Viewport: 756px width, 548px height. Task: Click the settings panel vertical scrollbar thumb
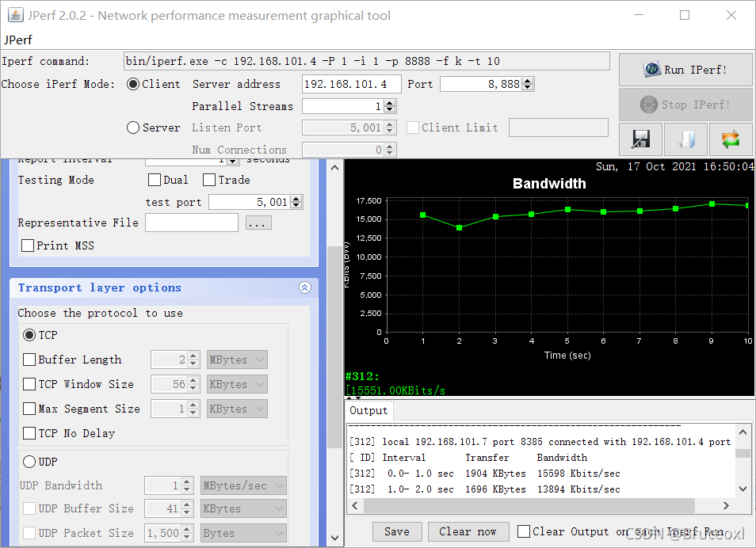click(x=334, y=347)
